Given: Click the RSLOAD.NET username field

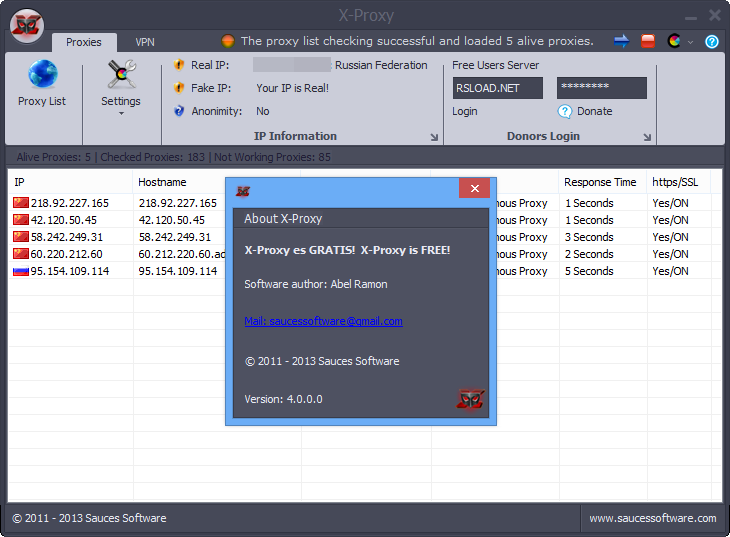Looking at the screenshot, I should [498, 88].
